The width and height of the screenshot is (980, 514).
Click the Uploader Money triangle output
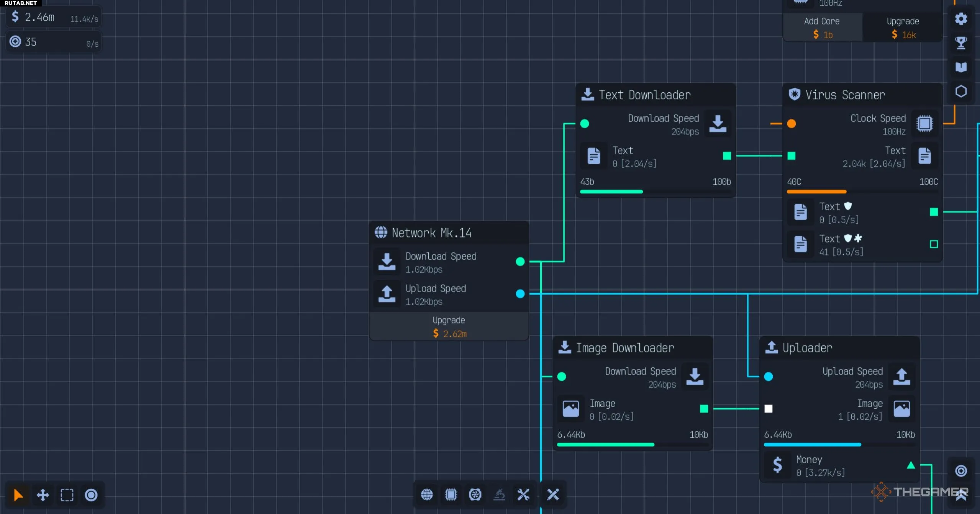[911, 465]
